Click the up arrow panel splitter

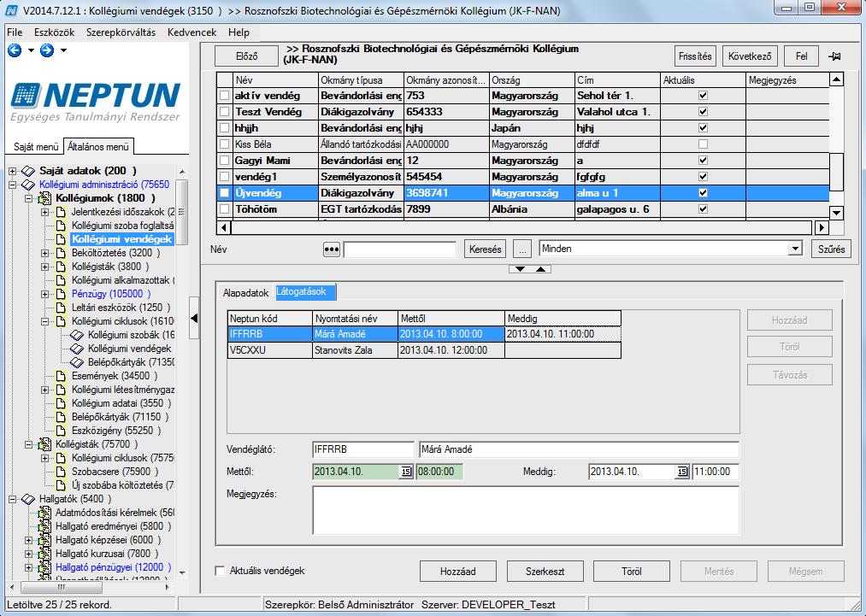(540, 269)
